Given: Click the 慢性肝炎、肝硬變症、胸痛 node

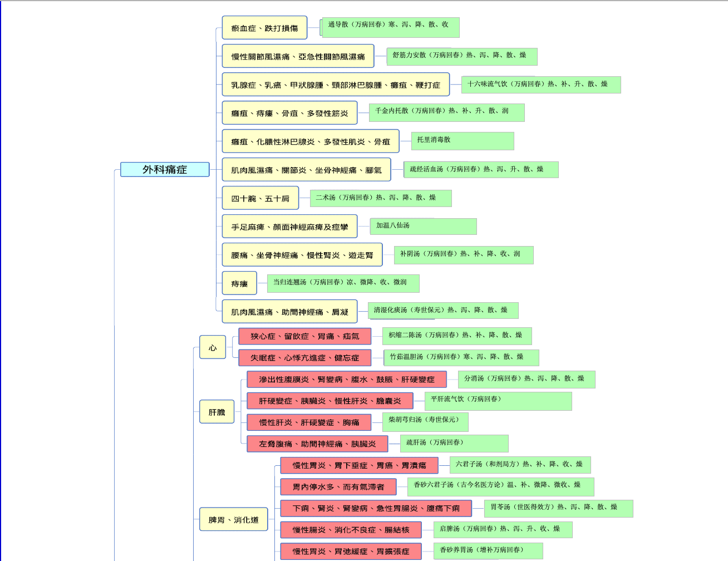Looking at the screenshot, I should pyautogui.click(x=309, y=422).
